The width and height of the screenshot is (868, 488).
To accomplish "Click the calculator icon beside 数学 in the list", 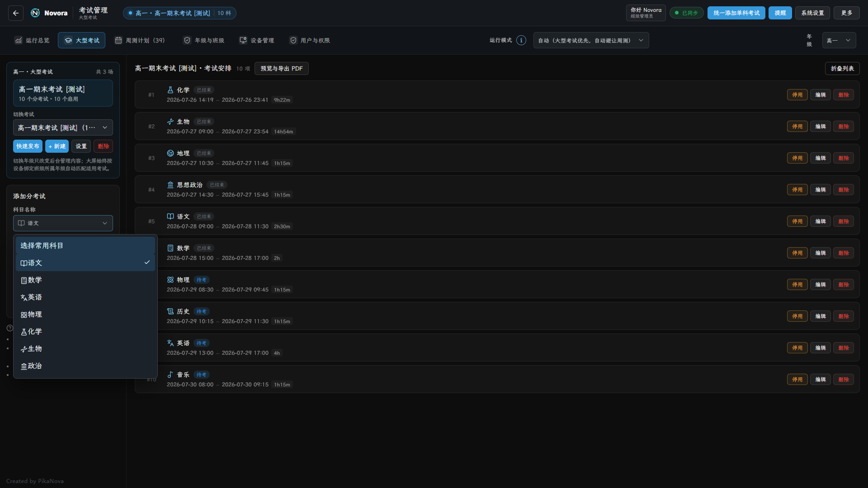I will 170,248.
